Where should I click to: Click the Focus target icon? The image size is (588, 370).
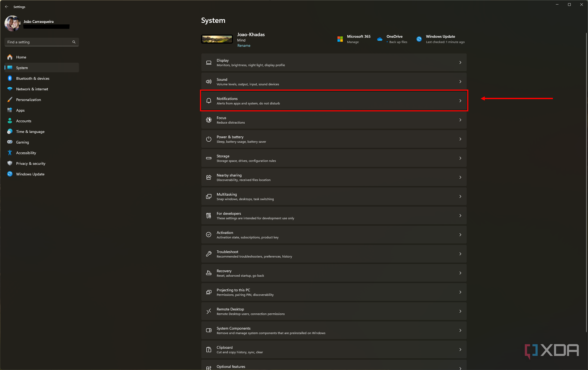click(209, 120)
